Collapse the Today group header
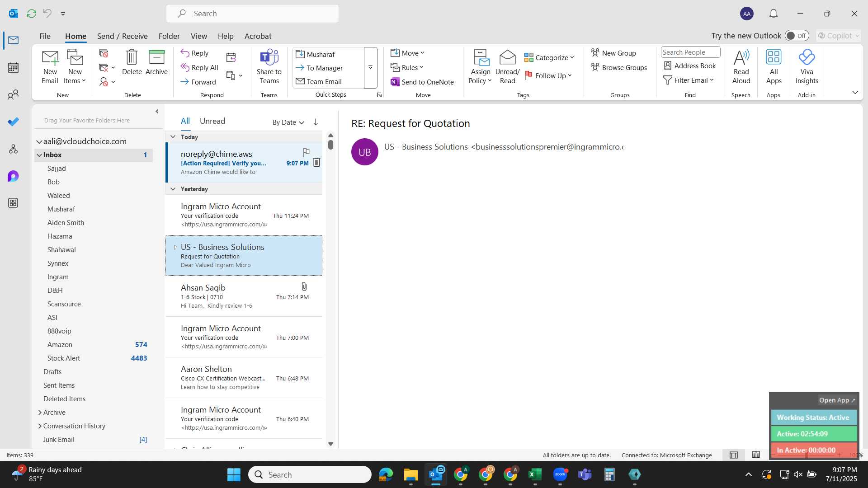Image resolution: width=868 pixels, height=488 pixels. pos(173,136)
